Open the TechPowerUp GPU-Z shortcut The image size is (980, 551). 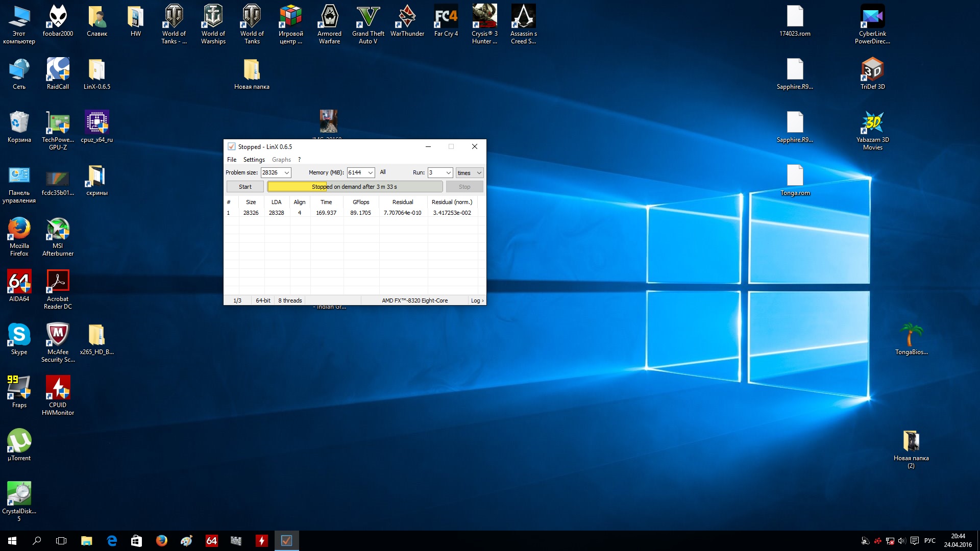(58, 124)
